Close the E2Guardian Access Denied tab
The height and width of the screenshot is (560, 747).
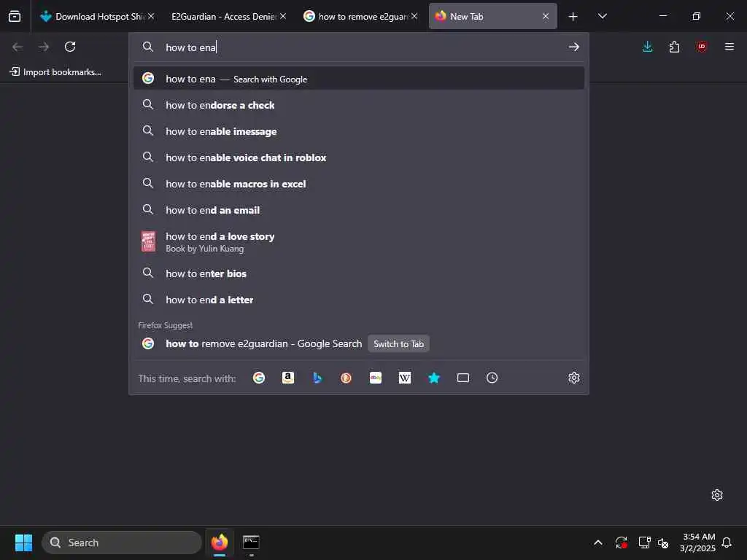(283, 16)
